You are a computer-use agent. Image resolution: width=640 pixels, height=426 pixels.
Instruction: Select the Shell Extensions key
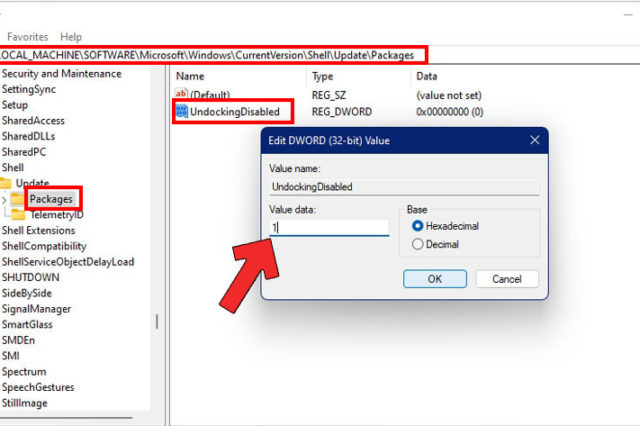(38, 230)
